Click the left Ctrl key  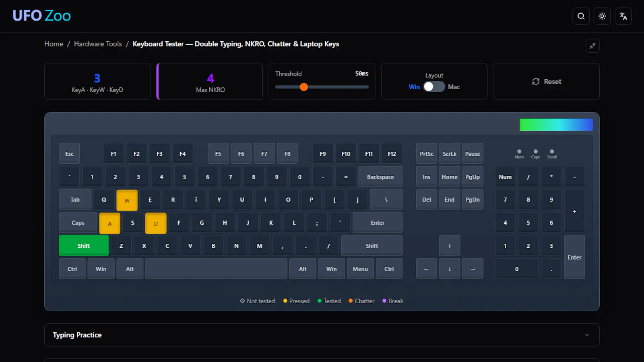(x=72, y=269)
